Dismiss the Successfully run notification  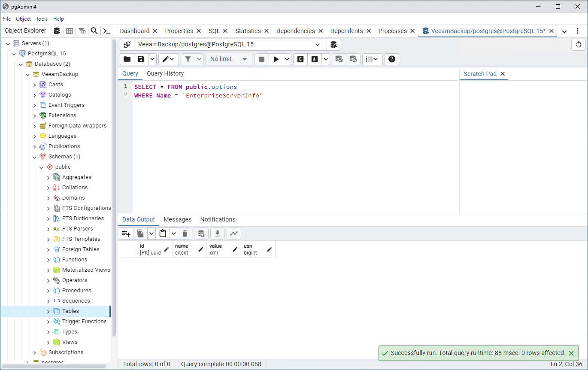[x=571, y=353]
